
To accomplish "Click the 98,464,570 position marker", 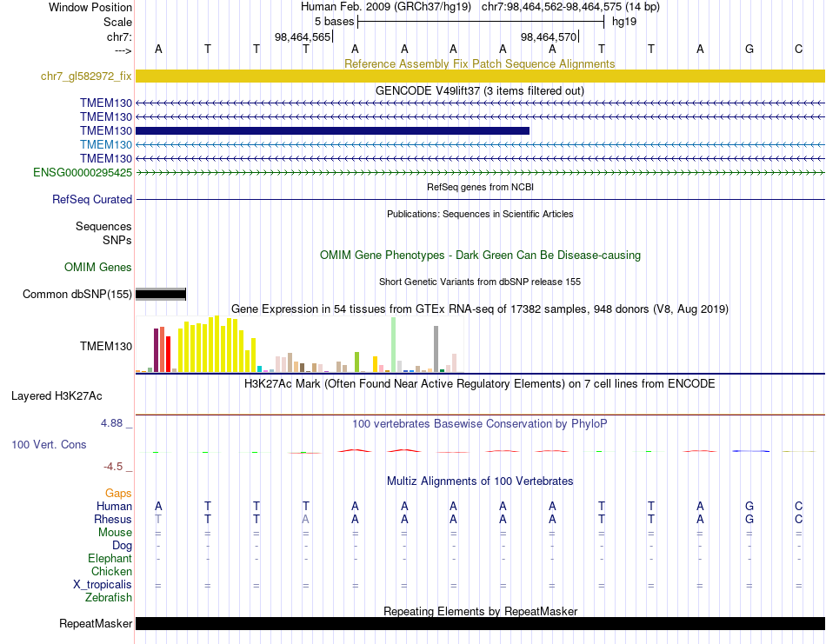I will [549, 37].
